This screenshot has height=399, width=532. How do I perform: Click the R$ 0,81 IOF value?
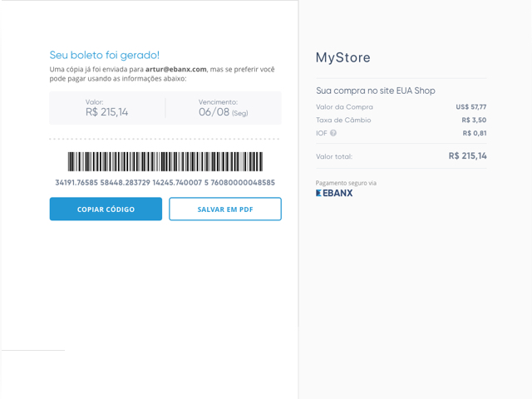(x=475, y=133)
